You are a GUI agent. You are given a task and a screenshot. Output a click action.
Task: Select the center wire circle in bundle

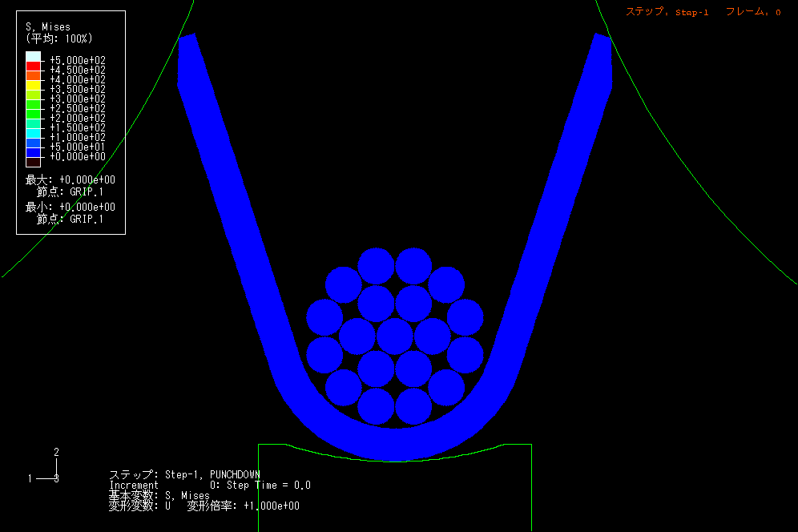(x=395, y=336)
